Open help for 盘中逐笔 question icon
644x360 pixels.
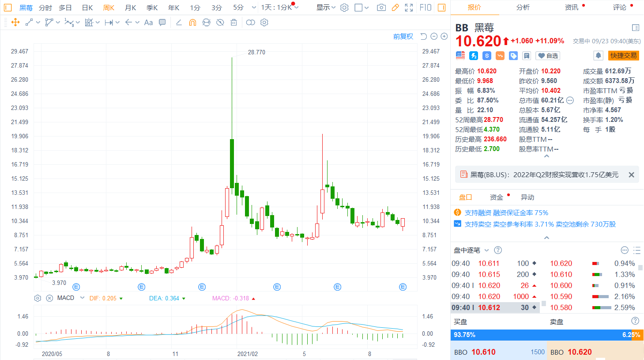[498, 250]
